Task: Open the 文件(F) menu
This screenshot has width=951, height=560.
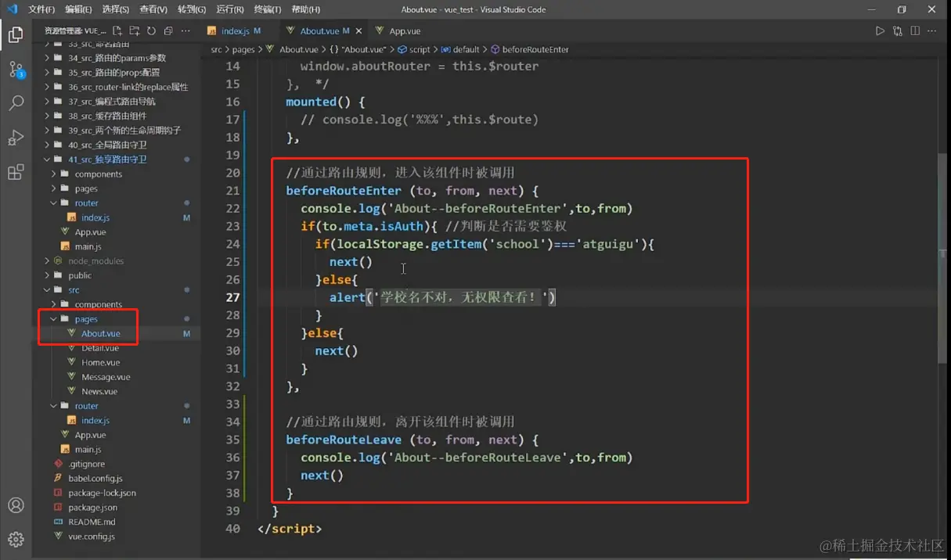Action: coord(41,9)
